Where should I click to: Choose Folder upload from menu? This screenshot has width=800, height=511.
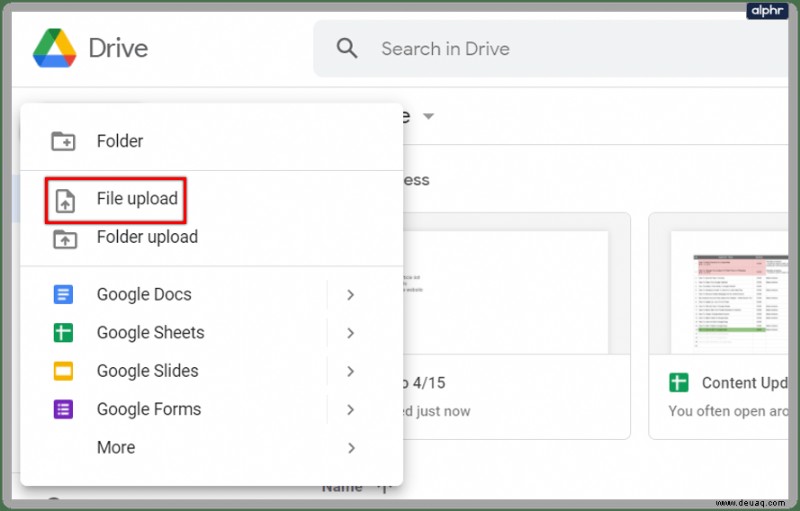212,237
